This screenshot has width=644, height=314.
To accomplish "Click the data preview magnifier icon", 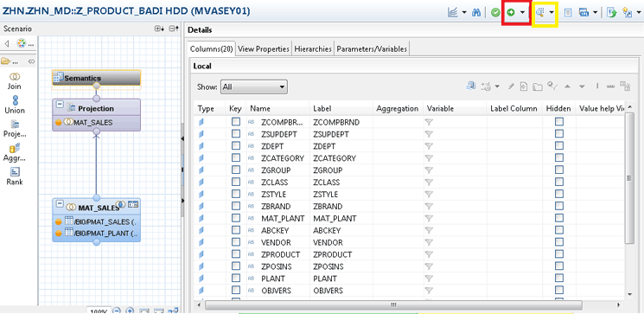I will click(x=540, y=13).
